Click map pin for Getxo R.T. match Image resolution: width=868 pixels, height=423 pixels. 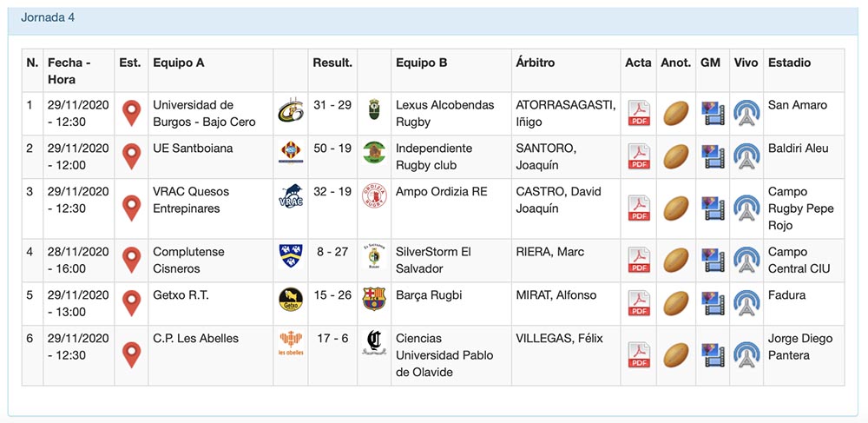tap(131, 303)
